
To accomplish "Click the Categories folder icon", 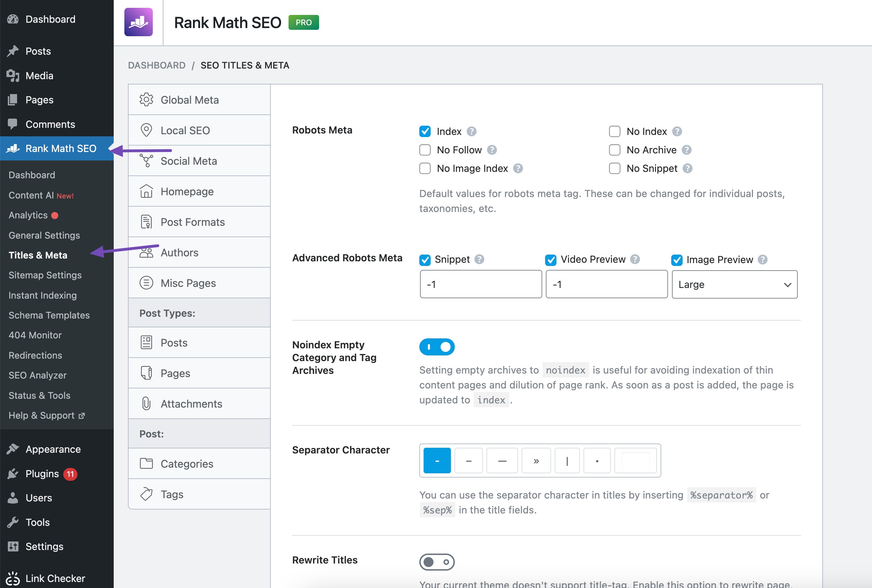I will pyautogui.click(x=146, y=463).
